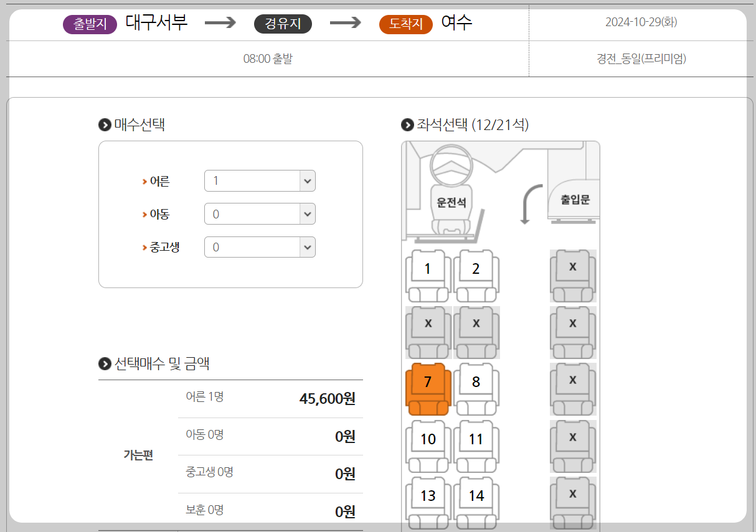This screenshot has height=532, width=756.
Task: Select seat 14 in the bottom row
Action: 476,495
